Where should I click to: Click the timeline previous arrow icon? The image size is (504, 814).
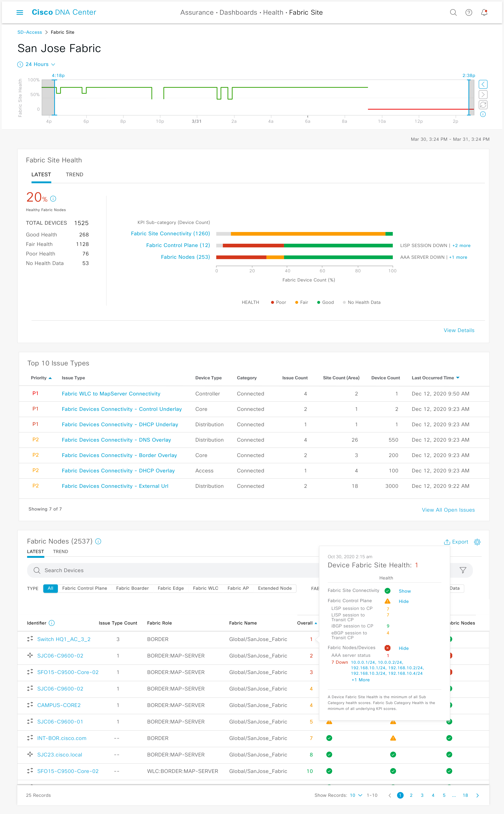483,84
